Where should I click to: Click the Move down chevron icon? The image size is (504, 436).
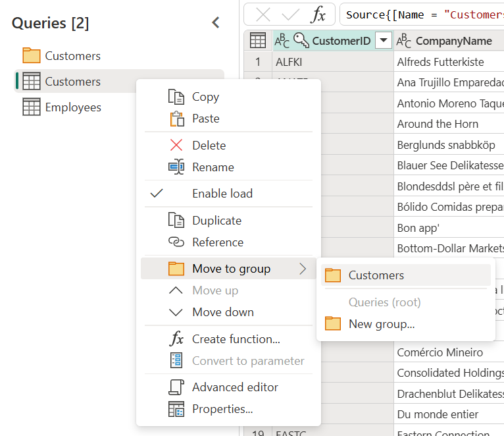[x=176, y=312]
